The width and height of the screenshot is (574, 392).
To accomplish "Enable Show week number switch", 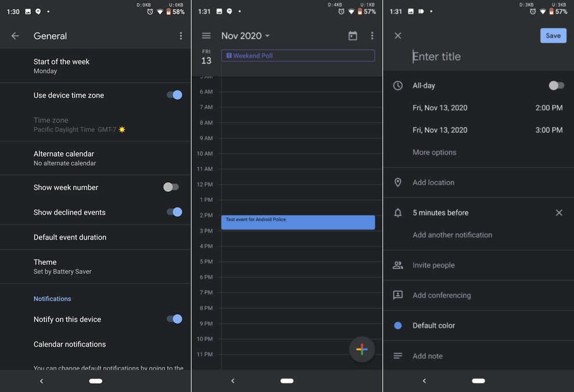I will 171,187.
